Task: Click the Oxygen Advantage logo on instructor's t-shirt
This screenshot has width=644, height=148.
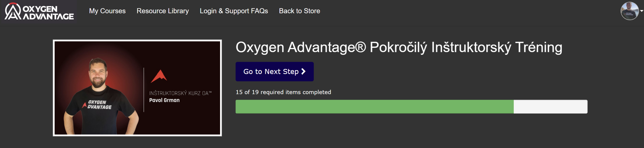Action: [97, 105]
